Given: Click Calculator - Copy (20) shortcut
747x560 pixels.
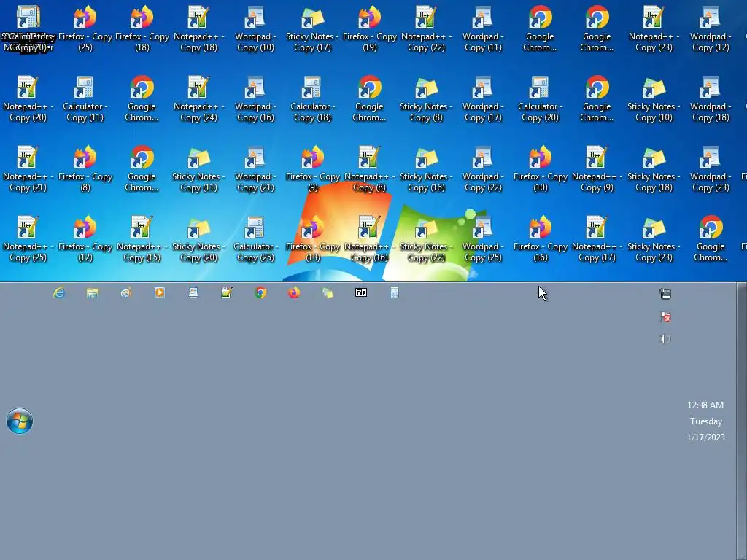Looking at the screenshot, I should pos(540,98).
